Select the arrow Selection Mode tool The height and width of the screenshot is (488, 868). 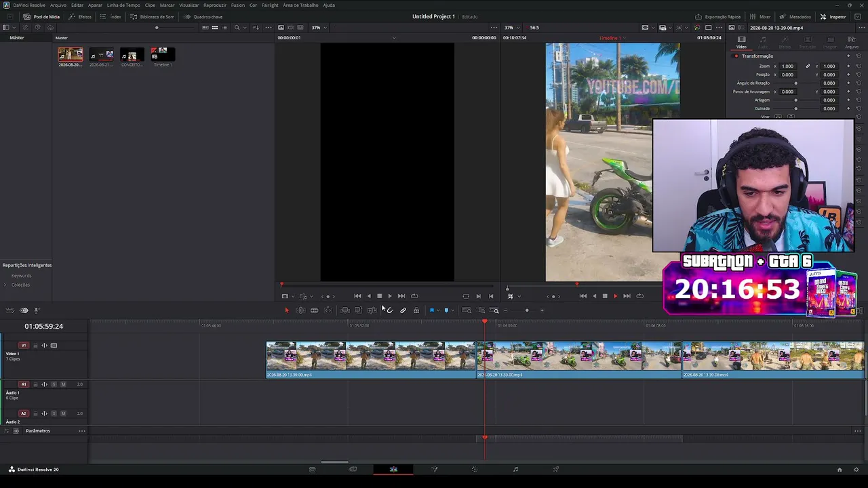pos(286,310)
